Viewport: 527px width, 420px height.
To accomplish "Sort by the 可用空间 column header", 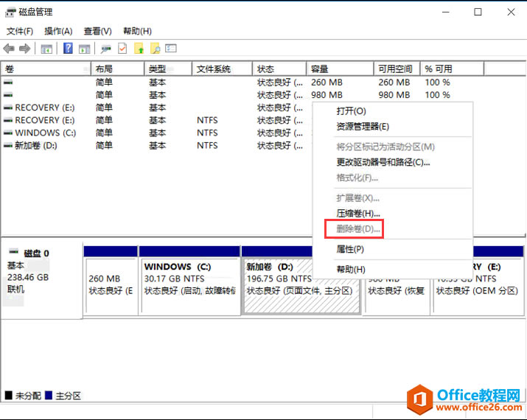I will [x=397, y=69].
